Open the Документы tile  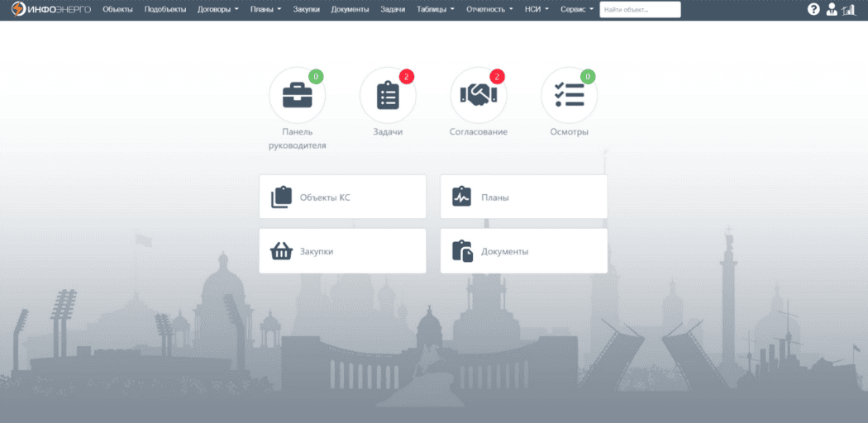coord(523,251)
